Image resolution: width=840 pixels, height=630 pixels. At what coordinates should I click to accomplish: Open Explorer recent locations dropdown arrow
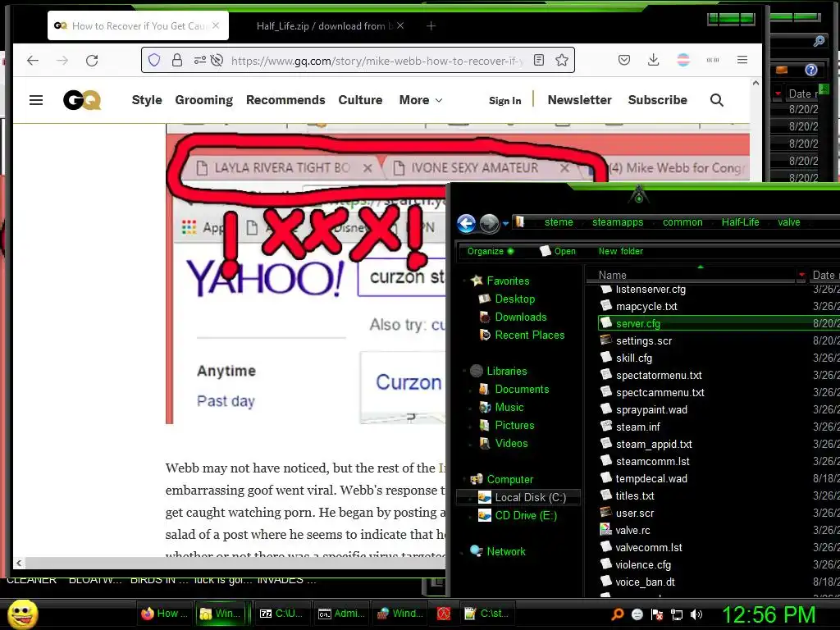tap(505, 223)
